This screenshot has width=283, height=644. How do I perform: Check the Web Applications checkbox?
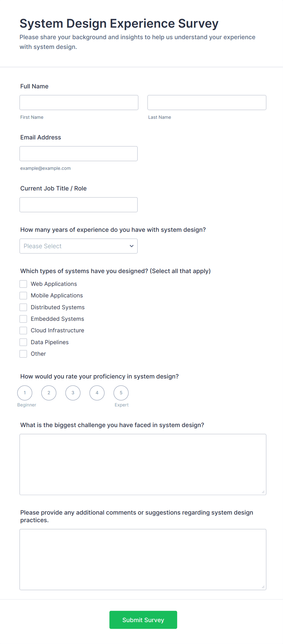point(23,284)
